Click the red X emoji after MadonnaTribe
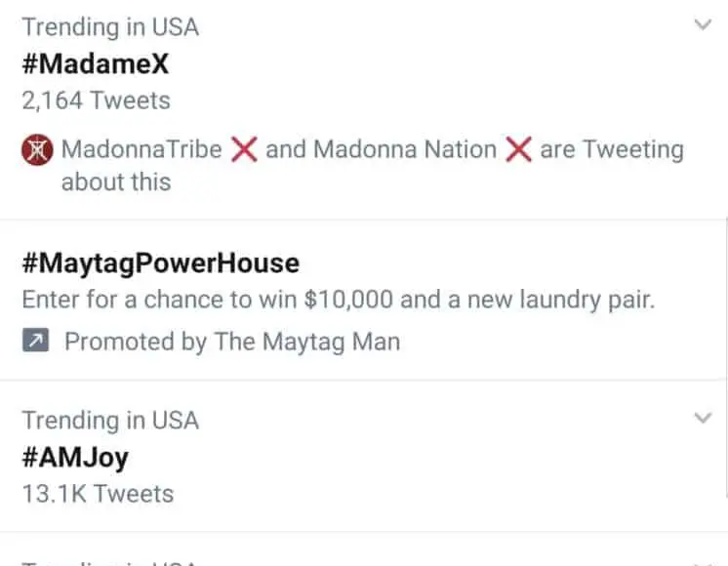This screenshot has height=566, width=728. (x=244, y=150)
